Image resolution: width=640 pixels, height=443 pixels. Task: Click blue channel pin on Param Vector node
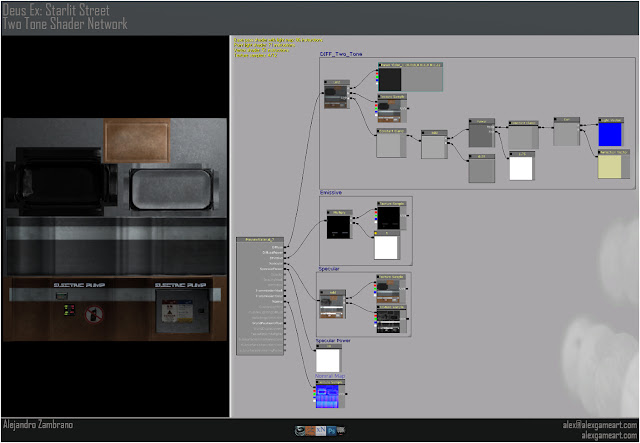pyautogui.click(x=377, y=80)
